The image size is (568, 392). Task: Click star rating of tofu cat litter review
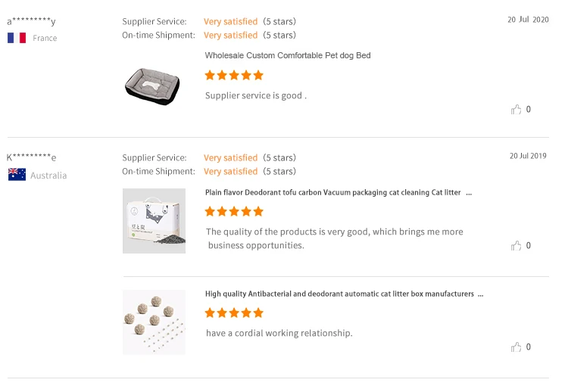pos(234,212)
